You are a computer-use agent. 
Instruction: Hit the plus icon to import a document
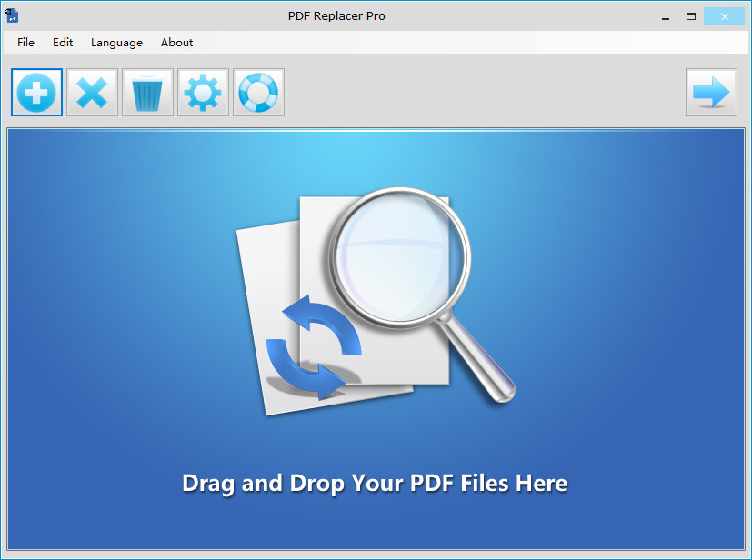point(36,92)
